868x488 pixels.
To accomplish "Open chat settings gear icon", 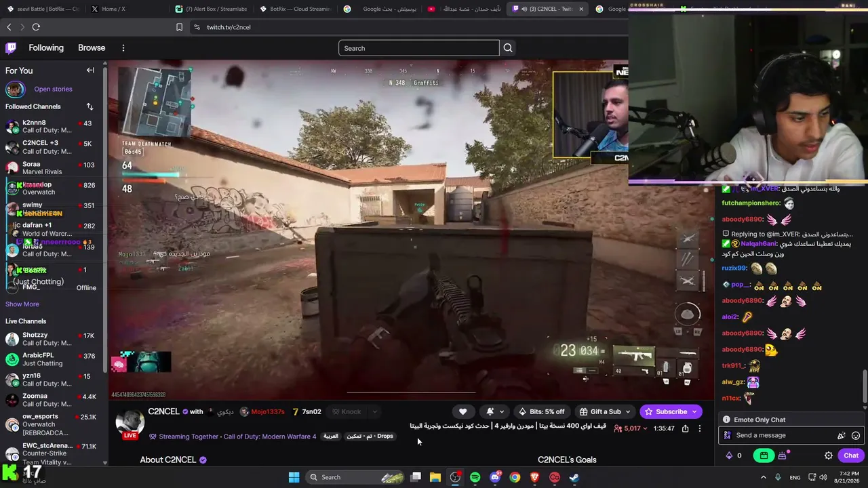I will pos(829,455).
